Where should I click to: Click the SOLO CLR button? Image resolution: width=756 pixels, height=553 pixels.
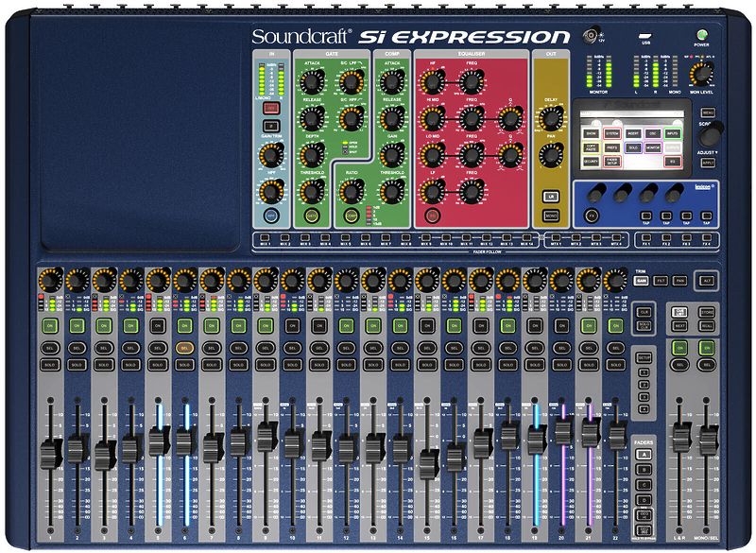coord(644,326)
